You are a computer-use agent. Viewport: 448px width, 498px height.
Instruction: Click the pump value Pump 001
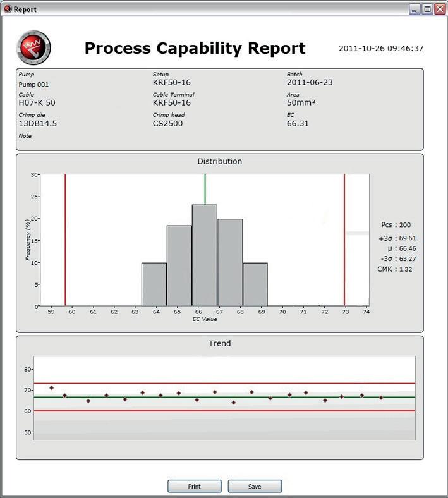tap(33, 85)
